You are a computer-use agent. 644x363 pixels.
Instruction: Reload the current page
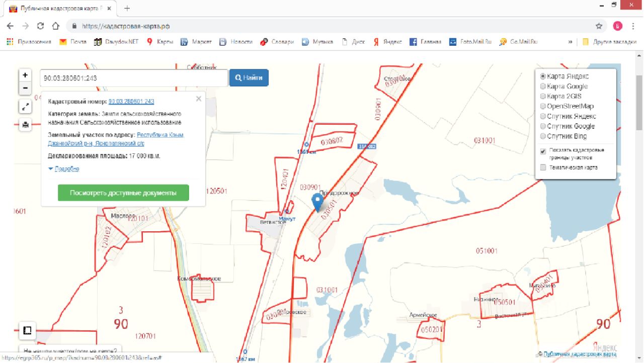pyautogui.click(x=41, y=26)
